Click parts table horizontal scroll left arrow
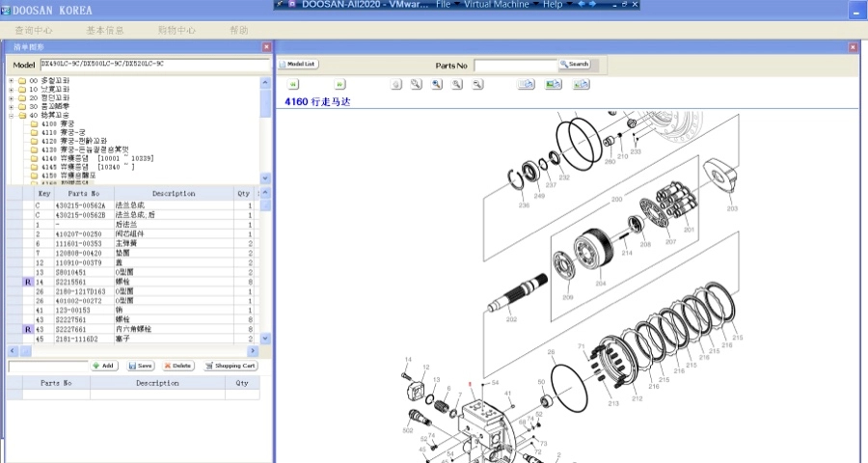 coord(13,350)
